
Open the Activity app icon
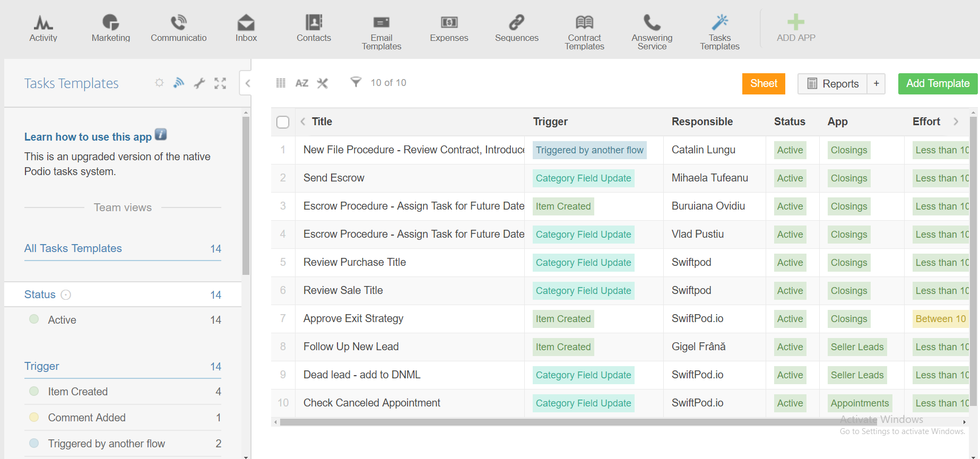43,22
